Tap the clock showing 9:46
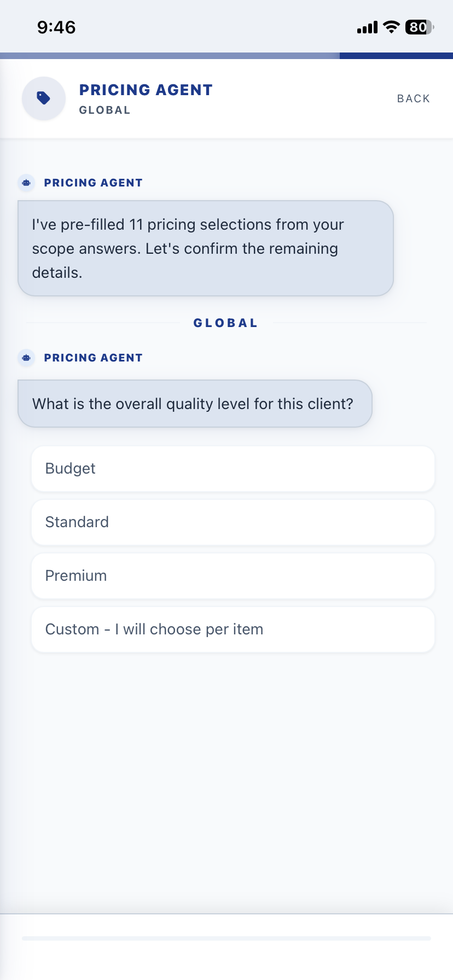The height and width of the screenshot is (980, 453). pos(55,27)
